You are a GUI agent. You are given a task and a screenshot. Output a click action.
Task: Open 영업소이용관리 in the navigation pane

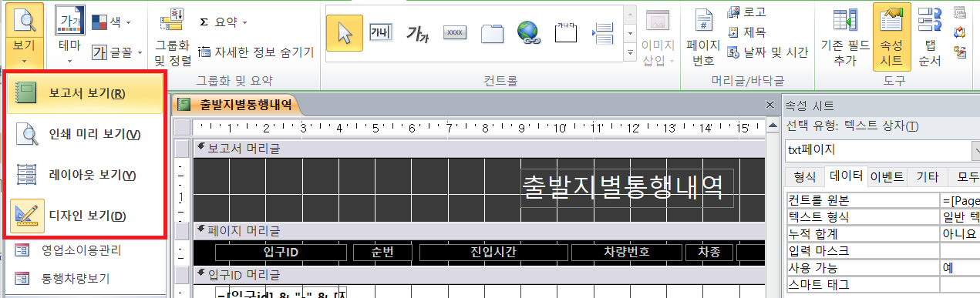pos(81,249)
